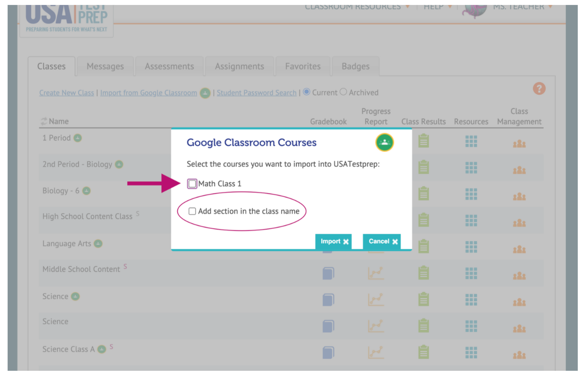Select the Archived radio button

pos(343,92)
